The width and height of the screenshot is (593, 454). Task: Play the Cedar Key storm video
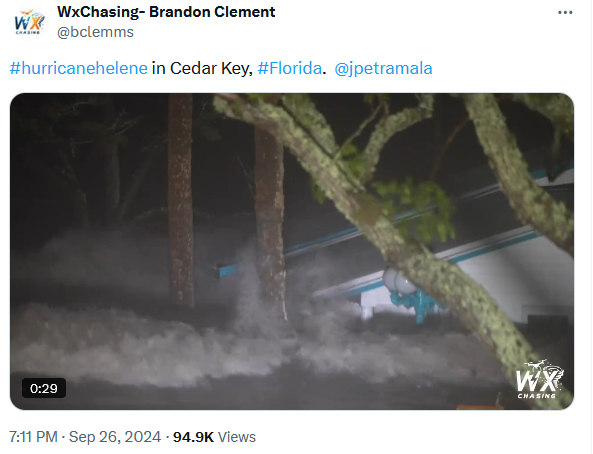[x=292, y=251]
